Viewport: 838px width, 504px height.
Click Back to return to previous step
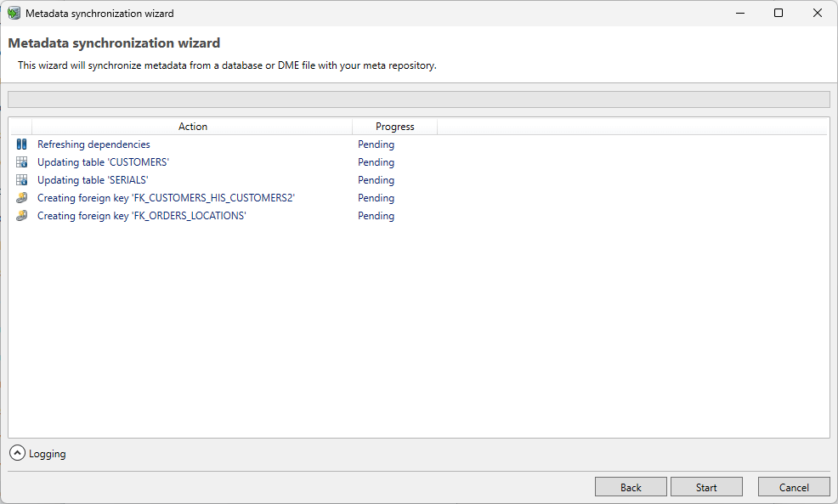pyautogui.click(x=630, y=486)
